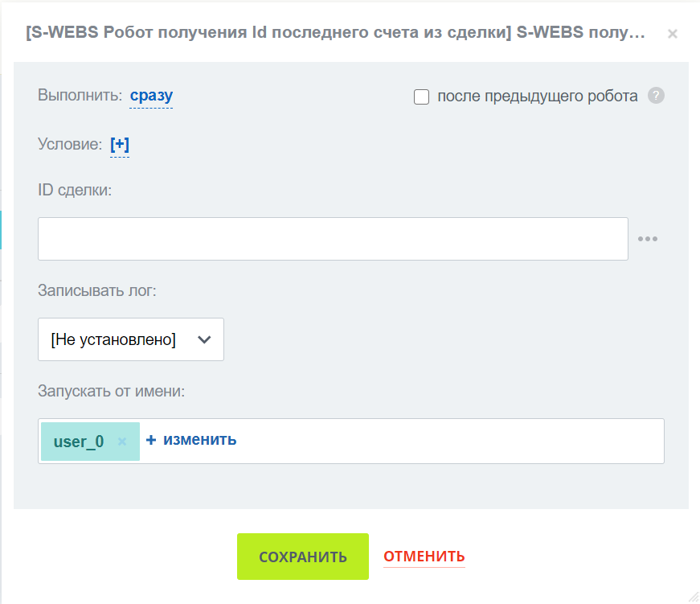Click the "Запускать от имени:" label
Viewport: 700px width, 604px height.
111,392
